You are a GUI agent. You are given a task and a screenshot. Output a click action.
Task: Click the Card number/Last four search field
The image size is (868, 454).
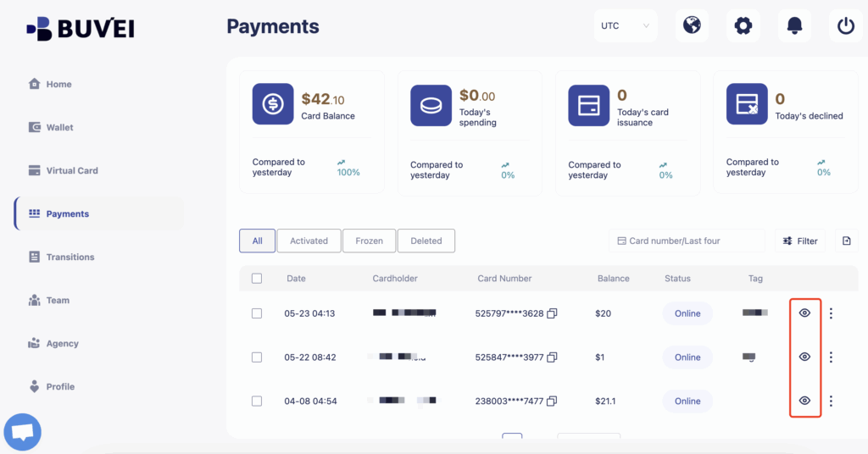(x=687, y=241)
